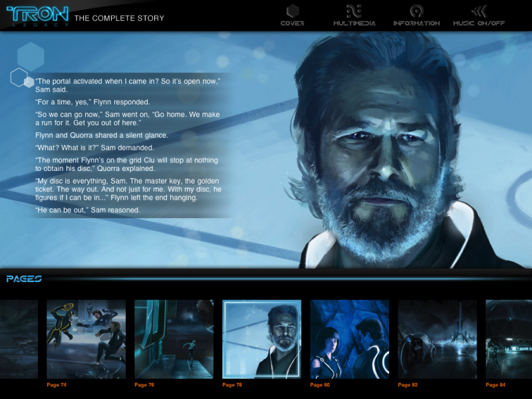Open the Page 84 thumbnail

pyautogui.click(x=509, y=339)
